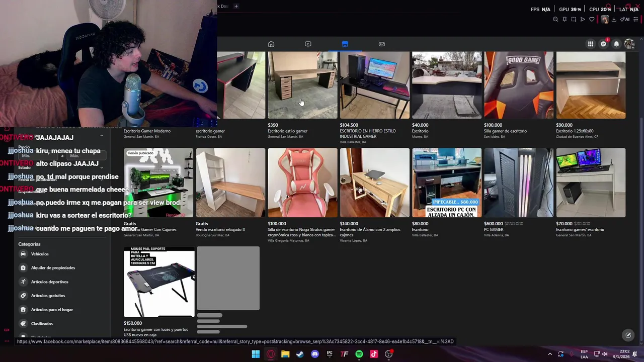Open a new browser tab with plus
The image size is (644, 362).
[236, 6]
